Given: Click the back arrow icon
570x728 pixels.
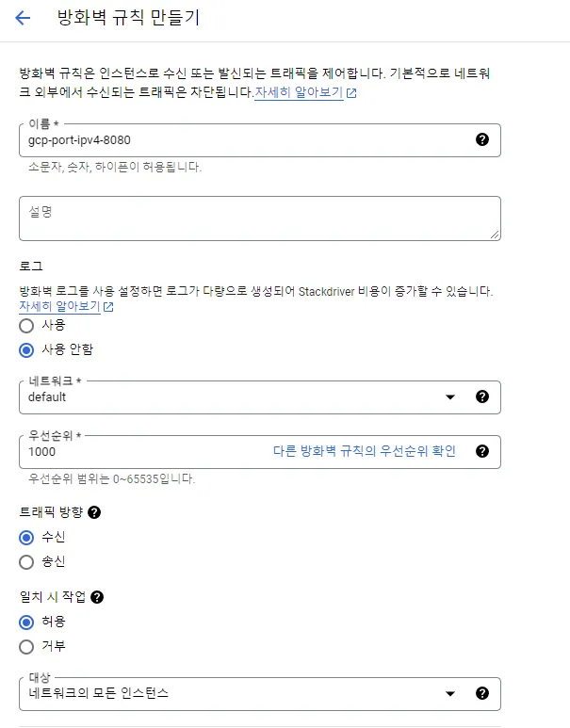Looking at the screenshot, I should click(x=23, y=18).
